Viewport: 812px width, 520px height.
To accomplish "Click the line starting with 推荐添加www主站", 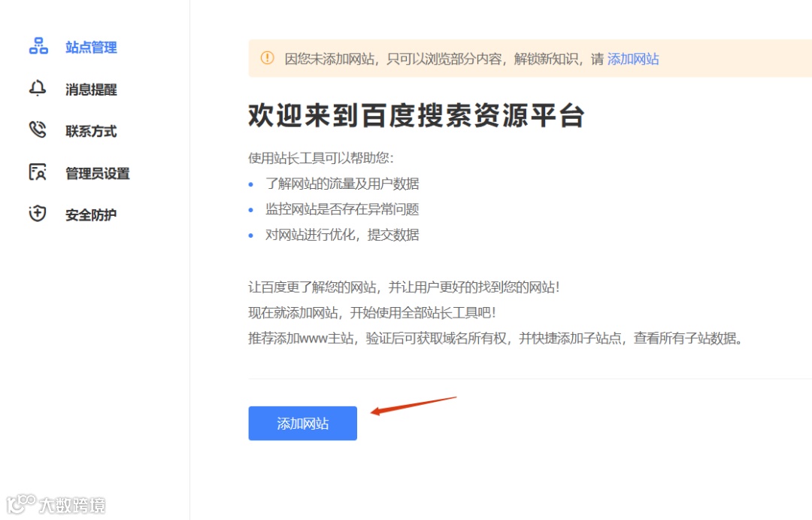I will 495,338.
